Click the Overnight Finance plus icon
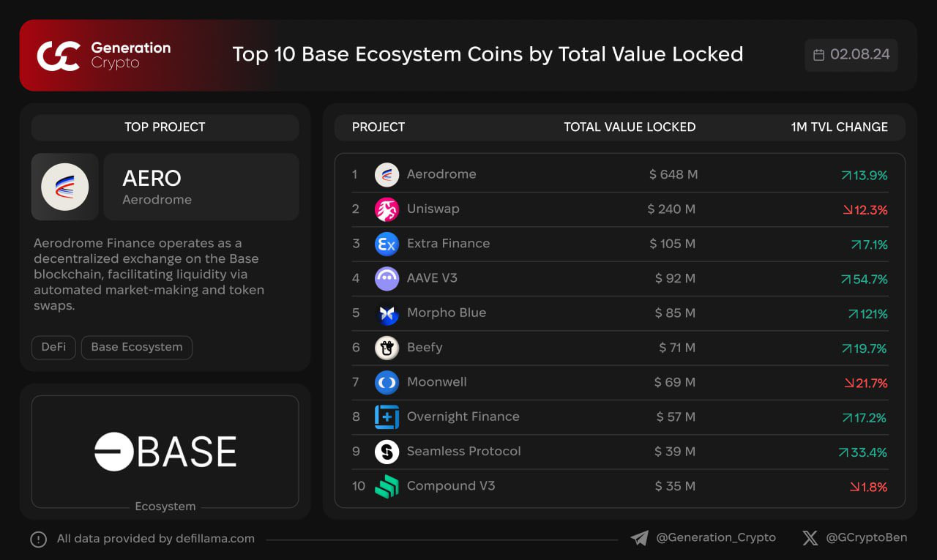 click(387, 417)
